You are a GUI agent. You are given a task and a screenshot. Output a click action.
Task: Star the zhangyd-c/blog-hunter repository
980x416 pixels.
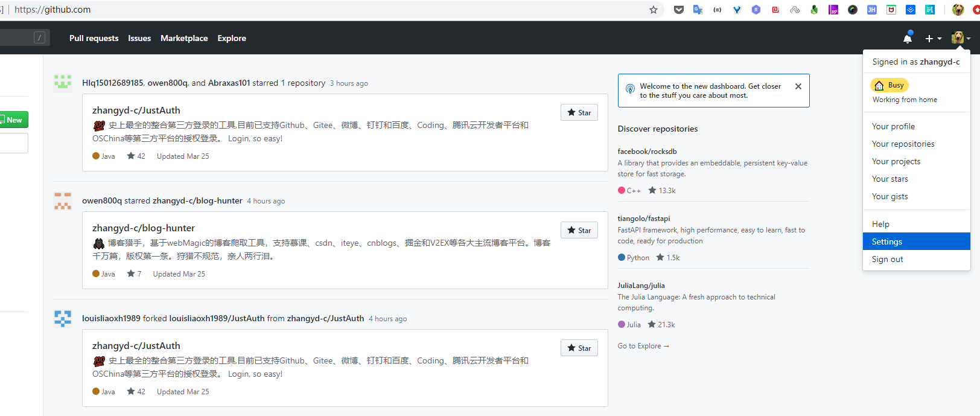[579, 231]
